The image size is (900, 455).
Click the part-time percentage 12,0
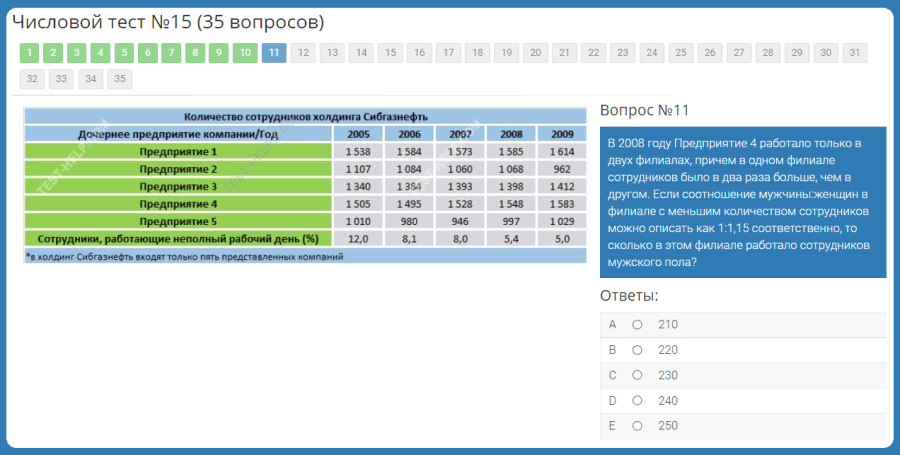pyautogui.click(x=358, y=239)
